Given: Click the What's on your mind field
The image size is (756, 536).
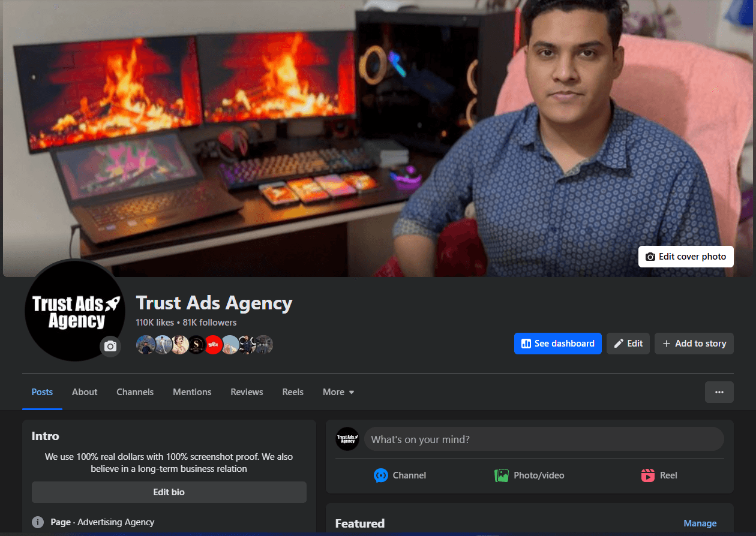Looking at the screenshot, I should [x=544, y=439].
